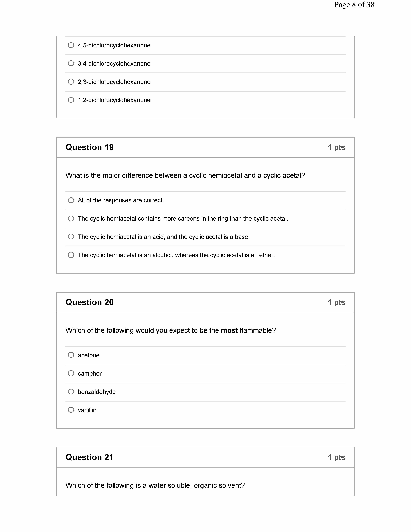The image size is (411, 532).
Task: Select the 3,4-dichlorocyclohexanone radio option
Action: click(x=71, y=63)
